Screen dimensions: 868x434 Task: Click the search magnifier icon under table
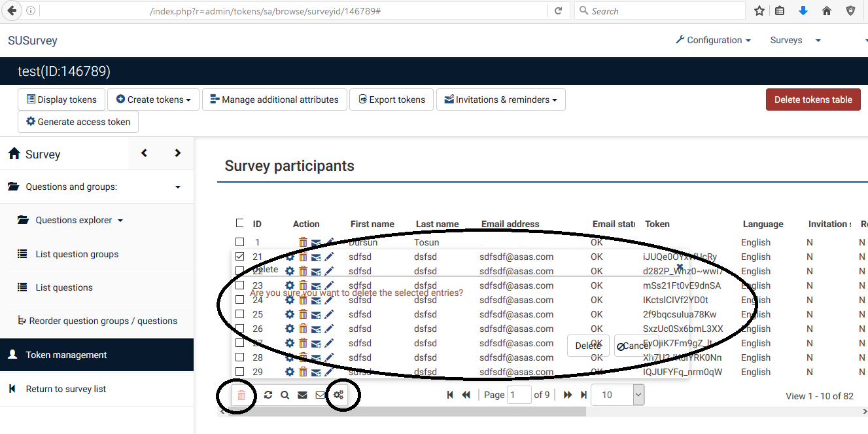(x=285, y=395)
